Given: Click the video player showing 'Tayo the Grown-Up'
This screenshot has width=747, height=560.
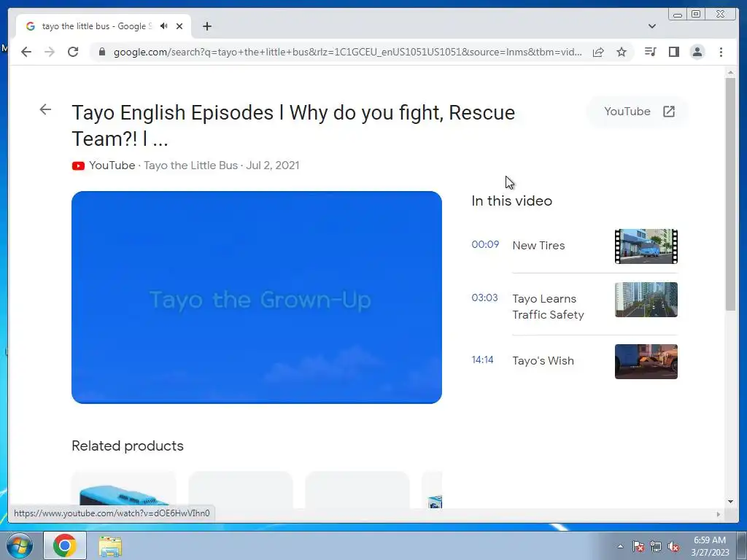Looking at the screenshot, I should click(257, 297).
